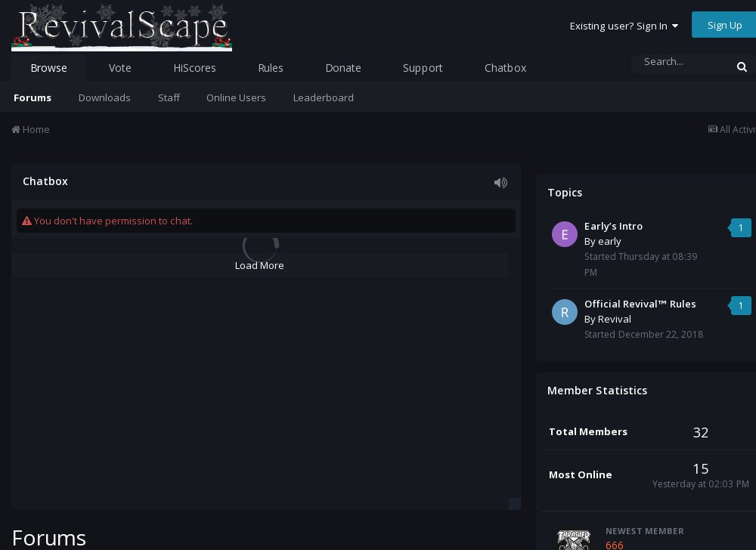The width and height of the screenshot is (756, 550).
Task: Open newest member 666 profile link
Action: click(615, 545)
